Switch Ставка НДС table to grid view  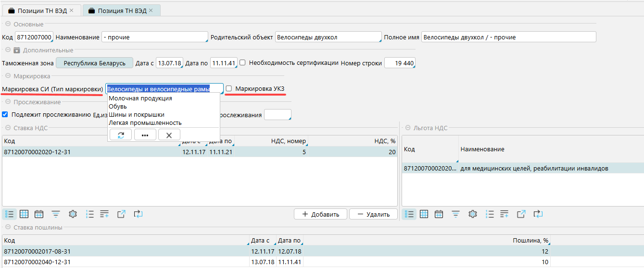click(x=24, y=214)
